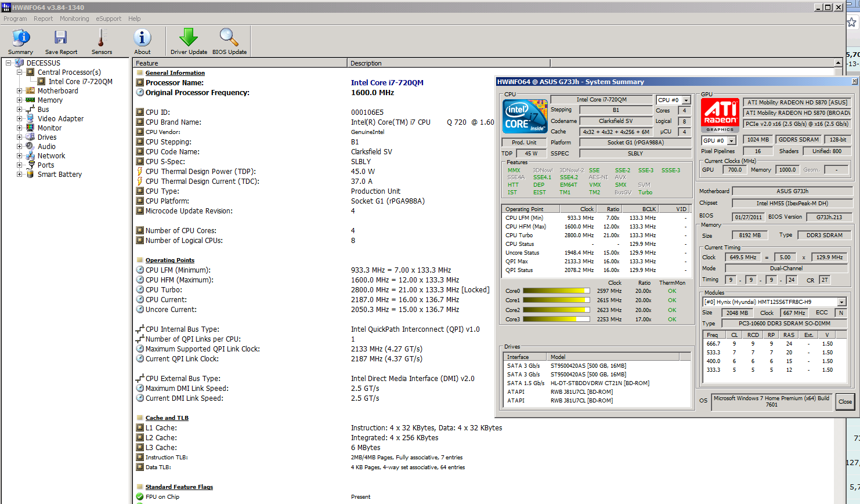This screenshot has height=504, width=860.
Task: Click the Maximum Supported QPI Link Clock row
Action: (x=313, y=349)
